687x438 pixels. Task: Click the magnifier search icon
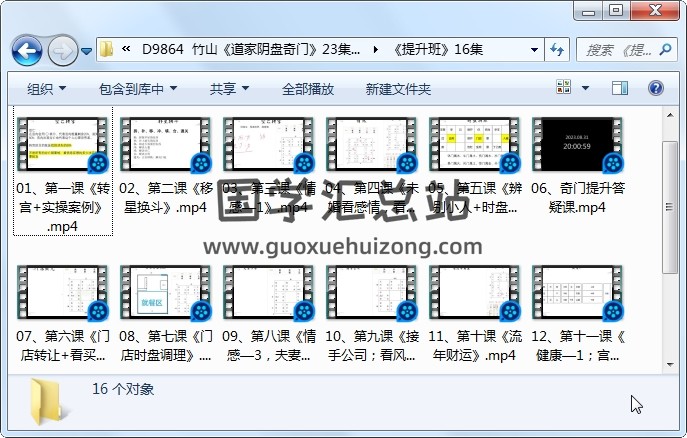pos(665,49)
